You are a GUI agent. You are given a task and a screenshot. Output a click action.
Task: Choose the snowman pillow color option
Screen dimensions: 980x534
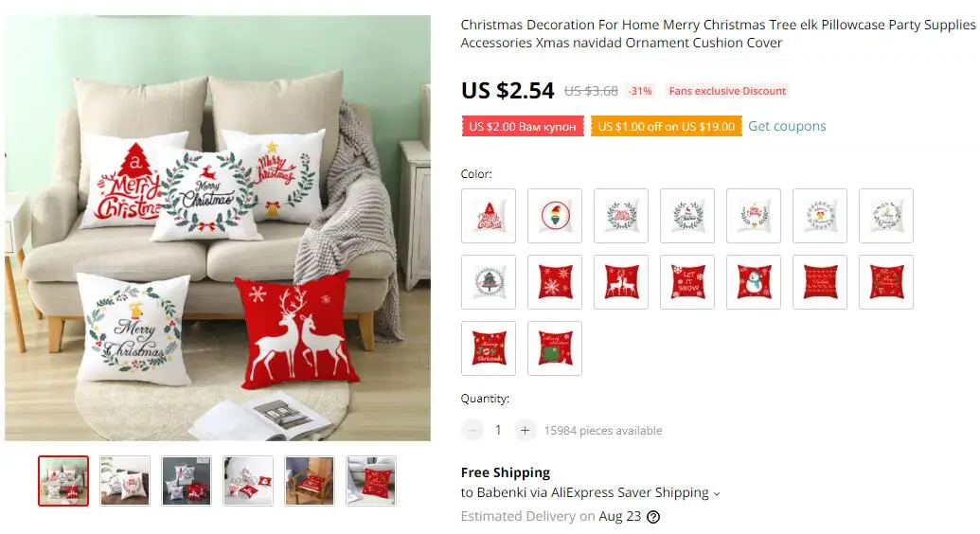(754, 282)
